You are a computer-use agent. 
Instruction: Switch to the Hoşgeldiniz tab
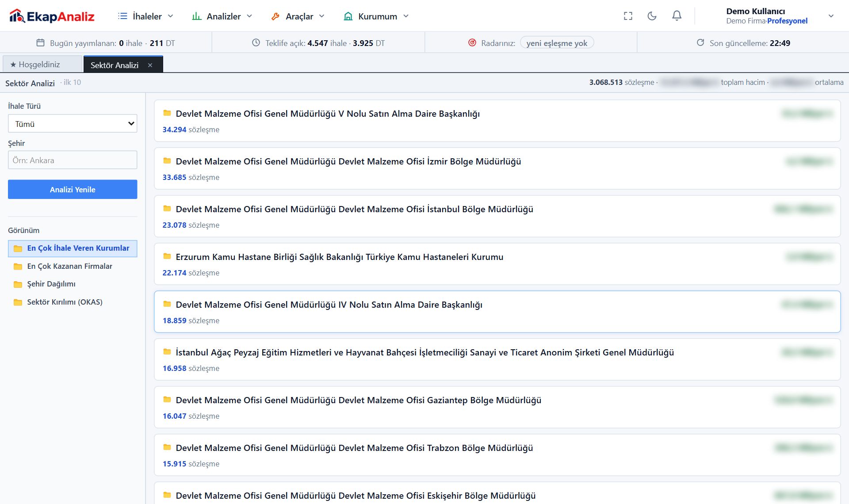click(42, 64)
